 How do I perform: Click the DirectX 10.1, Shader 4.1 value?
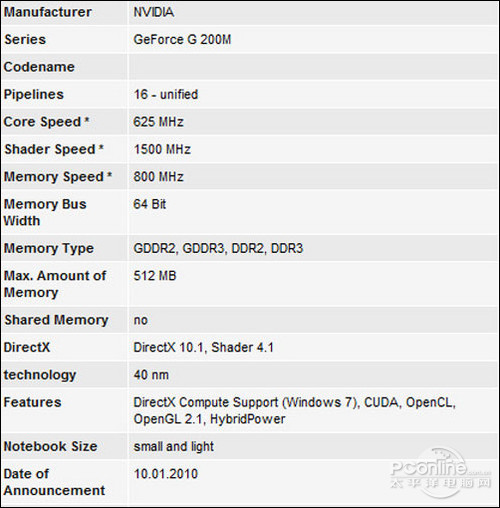click(x=203, y=347)
